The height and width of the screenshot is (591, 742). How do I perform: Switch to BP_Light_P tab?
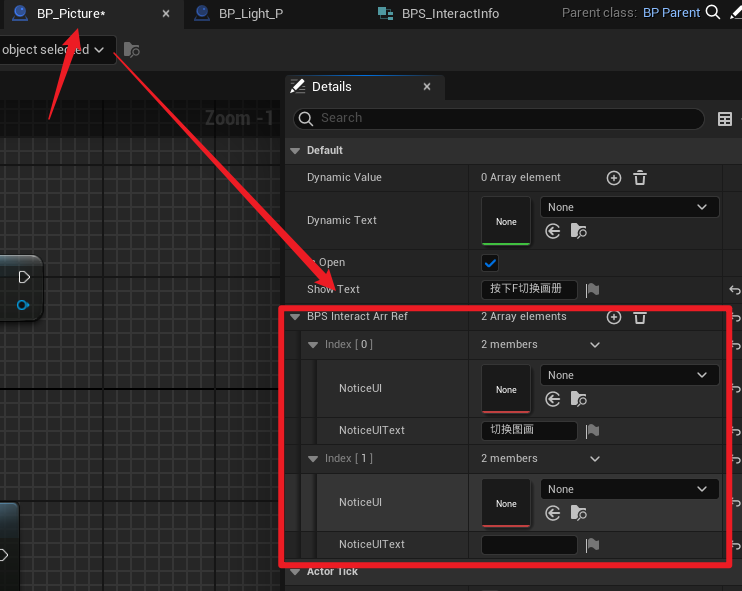click(251, 14)
